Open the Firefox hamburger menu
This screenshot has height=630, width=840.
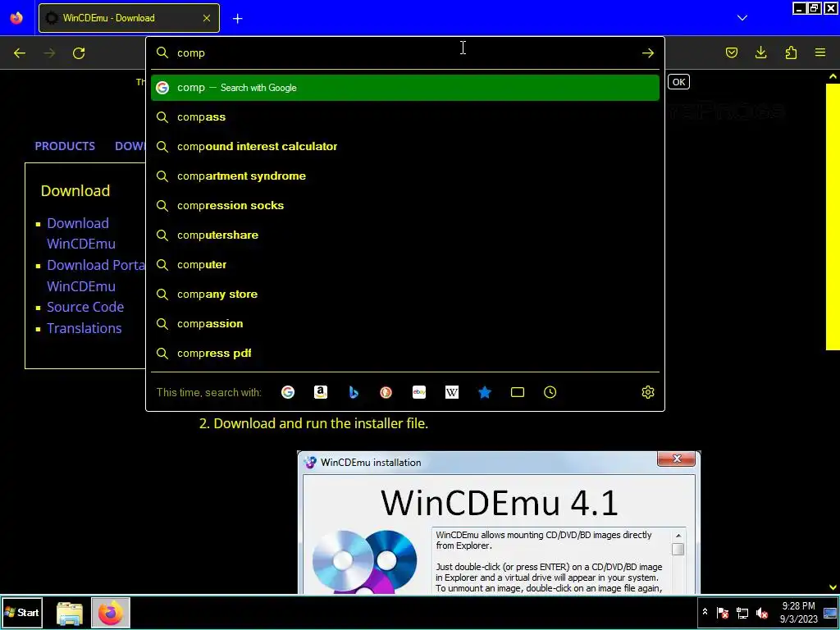pyautogui.click(x=820, y=52)
